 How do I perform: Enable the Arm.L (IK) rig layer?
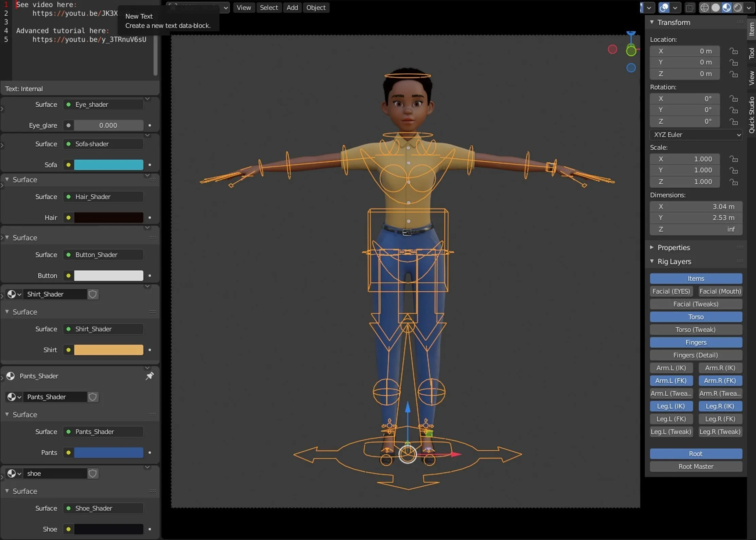pos(671,368)
